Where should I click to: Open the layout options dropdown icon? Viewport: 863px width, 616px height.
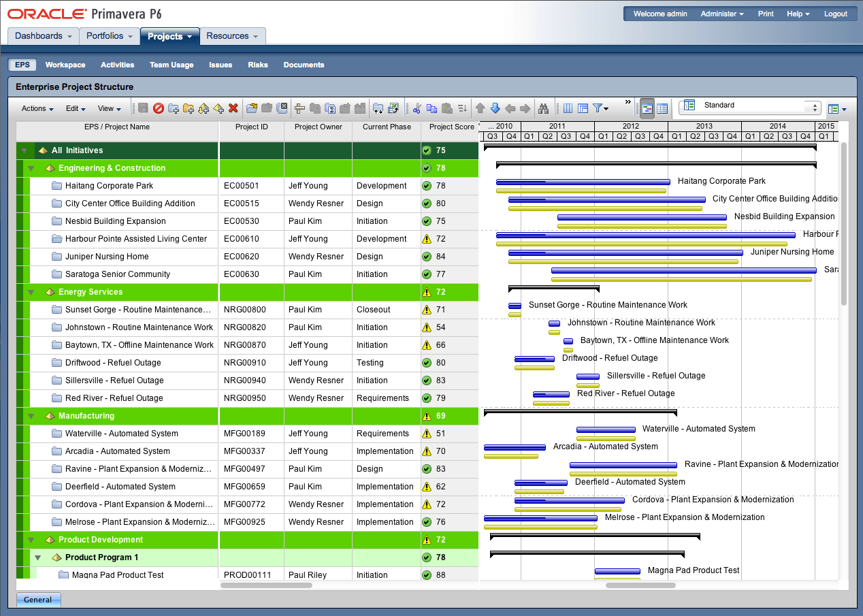point(837,108)
